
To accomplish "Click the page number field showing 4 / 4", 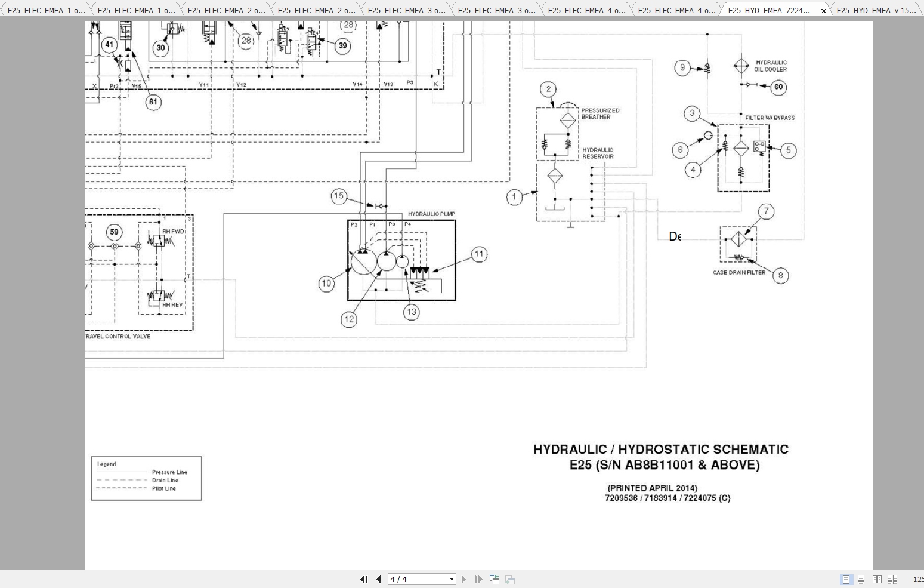I will [x=418, y=579].
